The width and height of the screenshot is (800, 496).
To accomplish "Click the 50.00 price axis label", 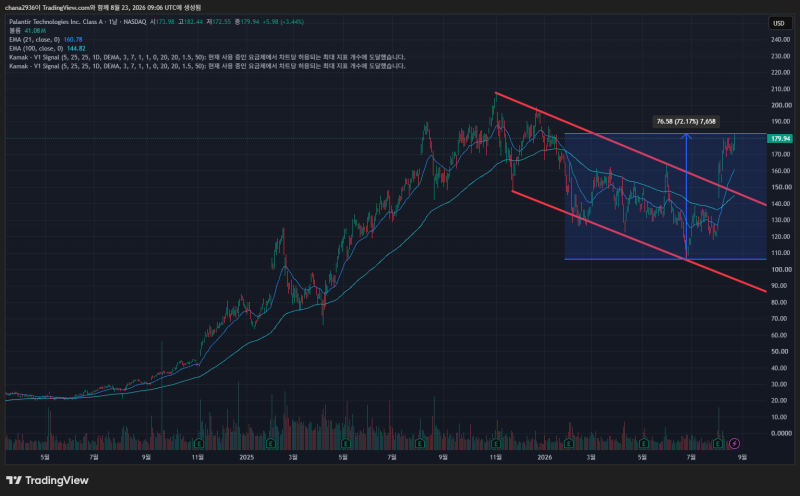I will click(781, 352).
